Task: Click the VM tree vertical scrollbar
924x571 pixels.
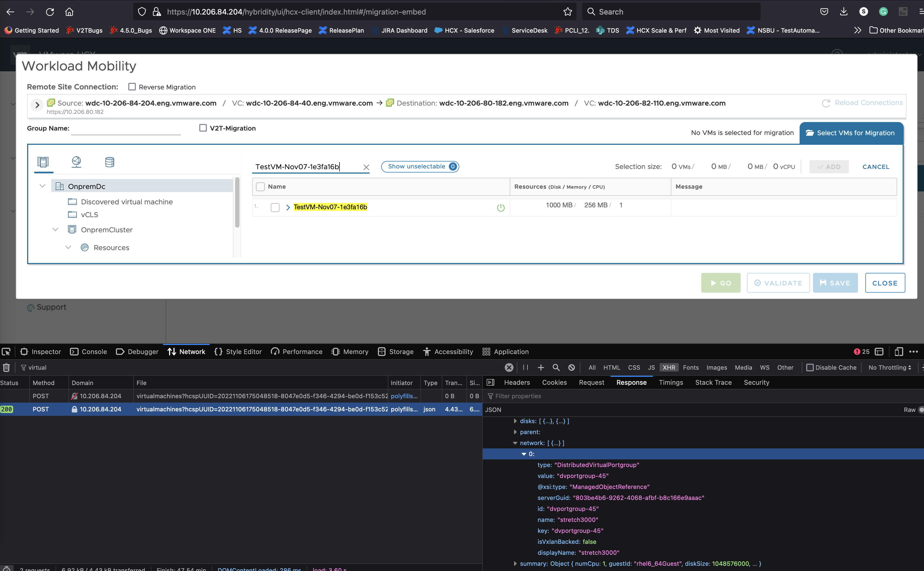Action: click(x=237, y=203)
